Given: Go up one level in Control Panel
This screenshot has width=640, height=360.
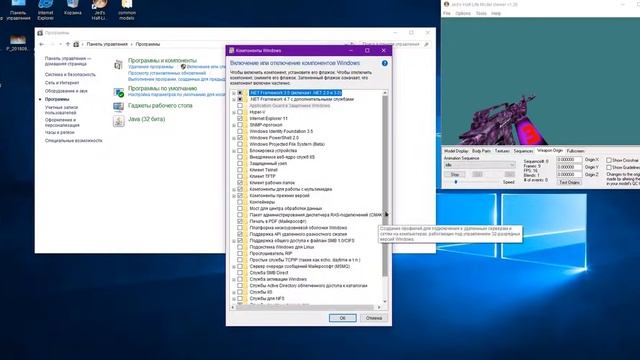Looking at the screenshot, I should (68, 44).
